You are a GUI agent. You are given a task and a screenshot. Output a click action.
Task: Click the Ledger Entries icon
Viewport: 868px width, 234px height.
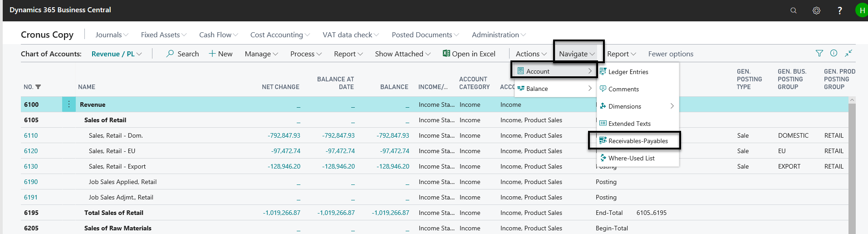point(603,71)
